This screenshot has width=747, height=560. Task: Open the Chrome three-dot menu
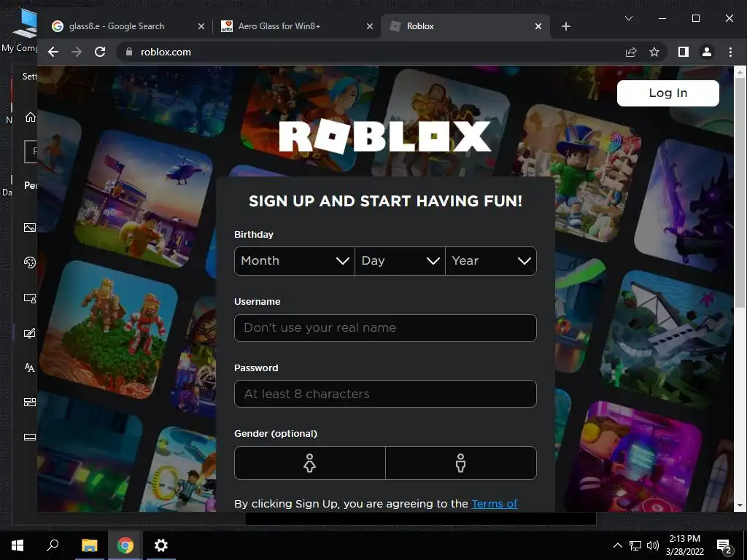pos(730,52)
